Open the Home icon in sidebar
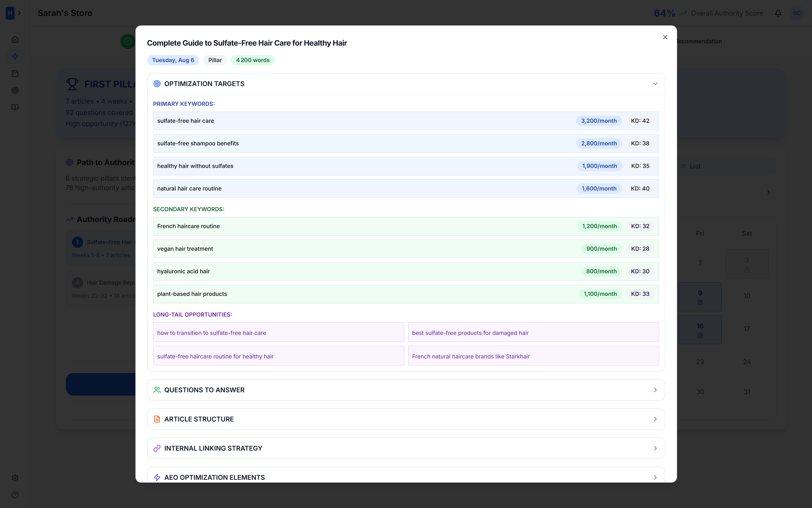The height and width of the screenshot is (508, 812). (15, 40)
